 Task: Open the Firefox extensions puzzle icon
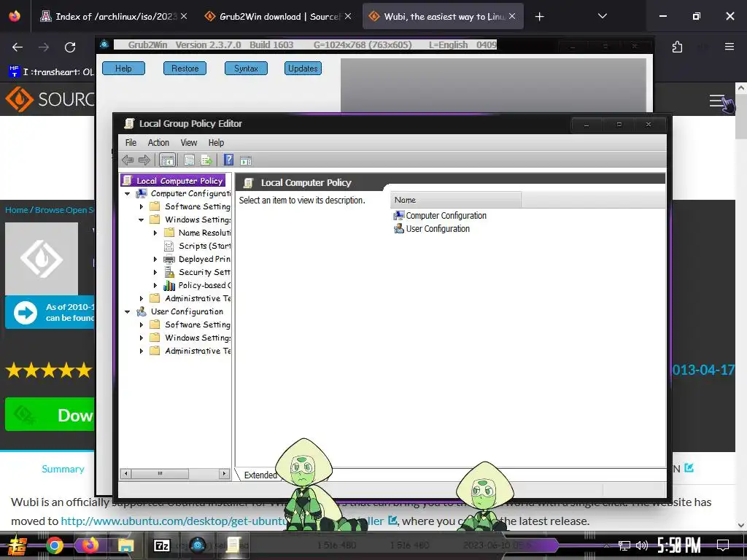(x=677, y=47)
